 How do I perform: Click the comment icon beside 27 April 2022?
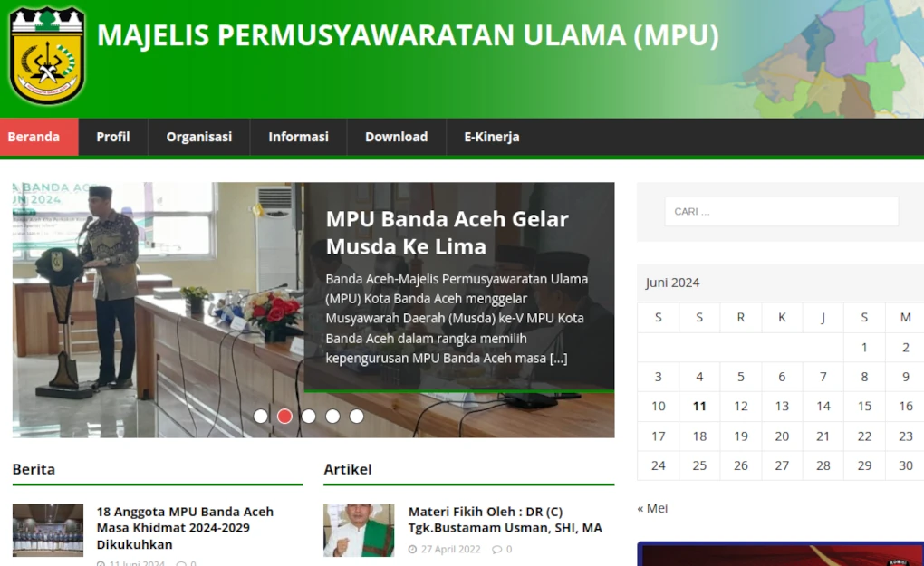pos(496,550)
